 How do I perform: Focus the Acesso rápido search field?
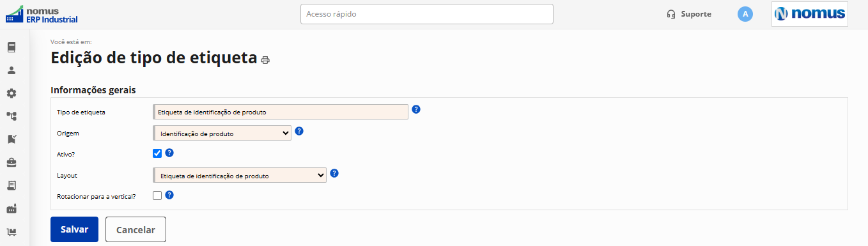[427, 14]
